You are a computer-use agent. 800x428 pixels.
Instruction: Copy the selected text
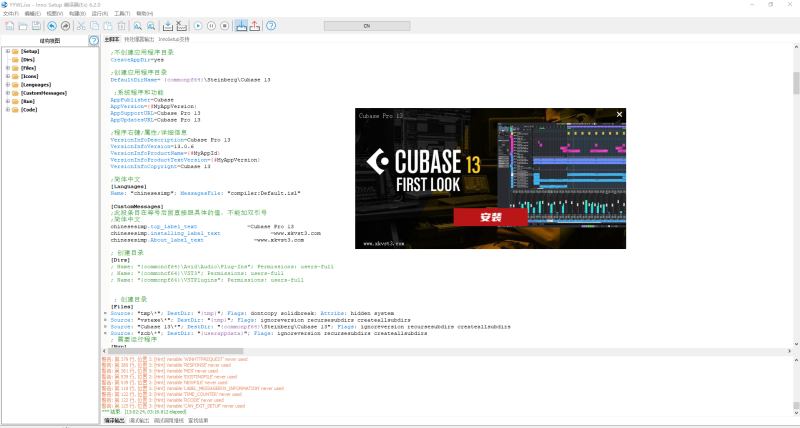(x=94, y=26)
